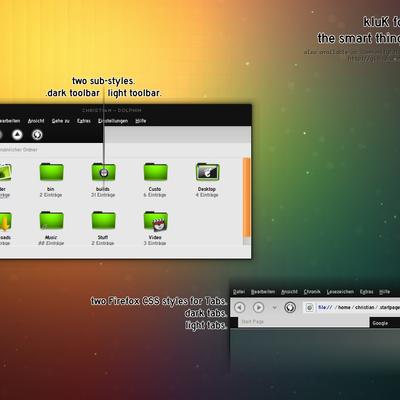Click the Up arrow icon in Dolphin toolbar
The width and height of the screenshot is (400, 400).
[x=17, y=135]
